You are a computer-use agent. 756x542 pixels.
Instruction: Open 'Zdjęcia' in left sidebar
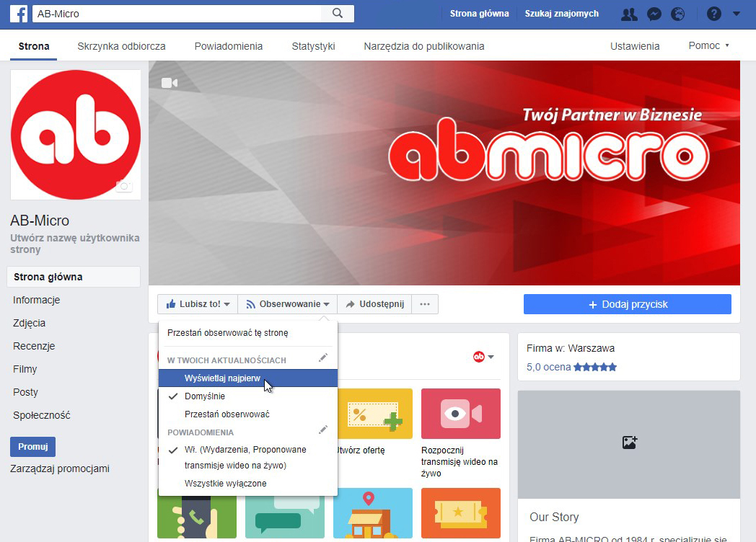tap(29, 323)
